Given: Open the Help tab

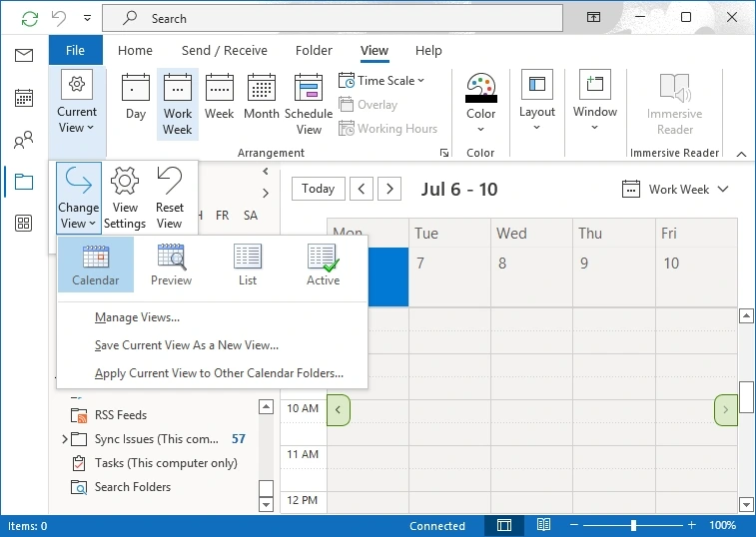Looking at the screenshot, I should pos(428,50).
